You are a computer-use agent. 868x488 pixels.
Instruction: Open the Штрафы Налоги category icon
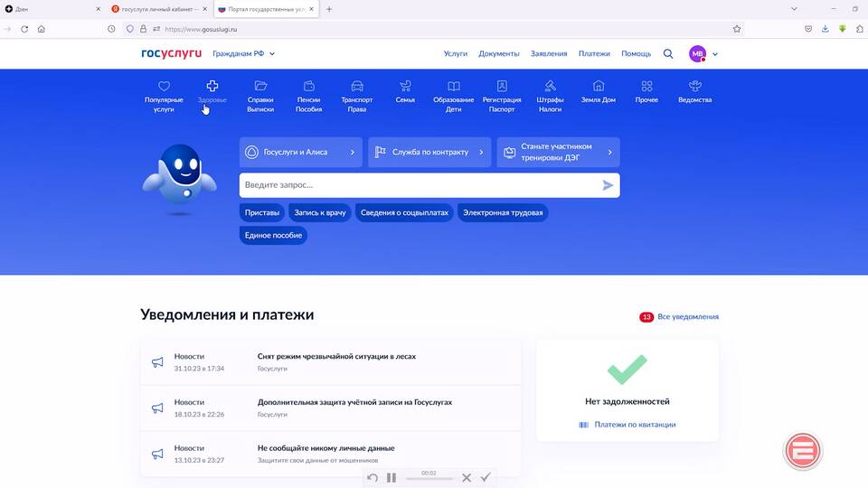click(550, 87)
